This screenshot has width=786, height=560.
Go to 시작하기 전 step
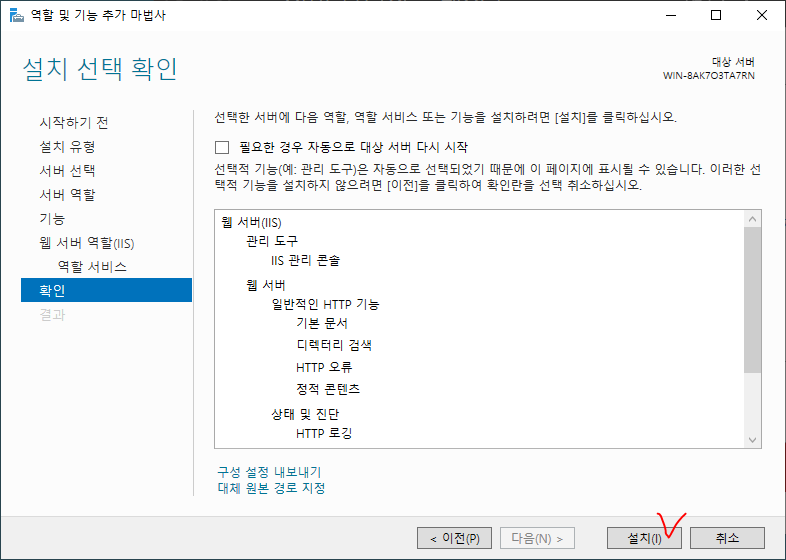pyautogui.click(x=74, y=122)
